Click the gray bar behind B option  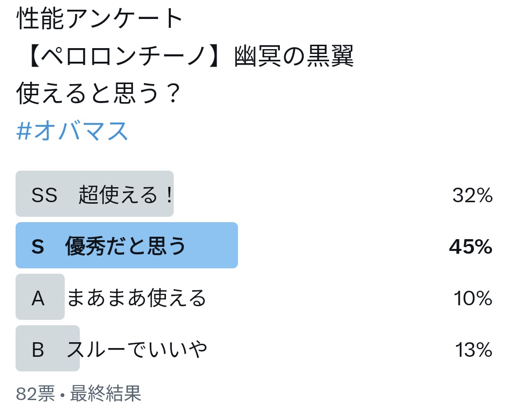point(47,349)
